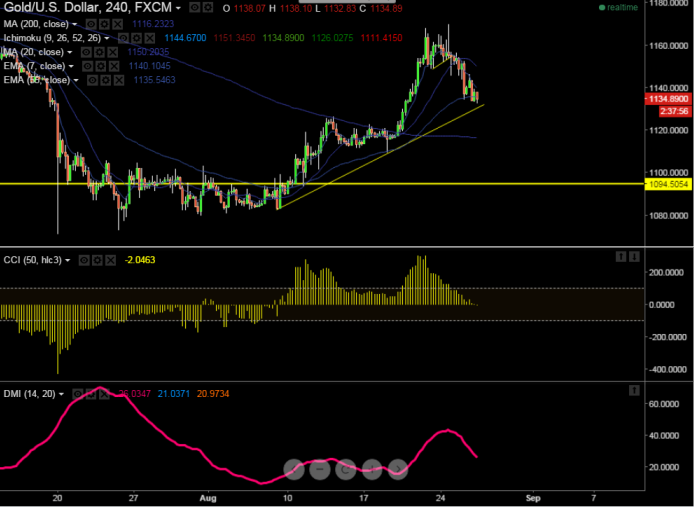The height and width of the screenshot is (507, 694).
Task: Expand the Gold/U.S. Dollar symbol dropdown arrow
Action: coord(178,8)
